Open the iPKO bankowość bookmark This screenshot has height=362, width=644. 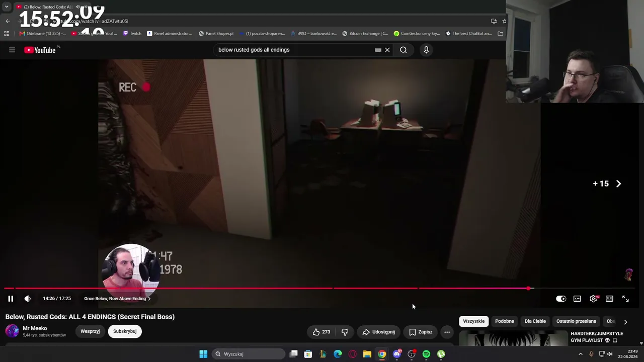[x=313, y=34]
